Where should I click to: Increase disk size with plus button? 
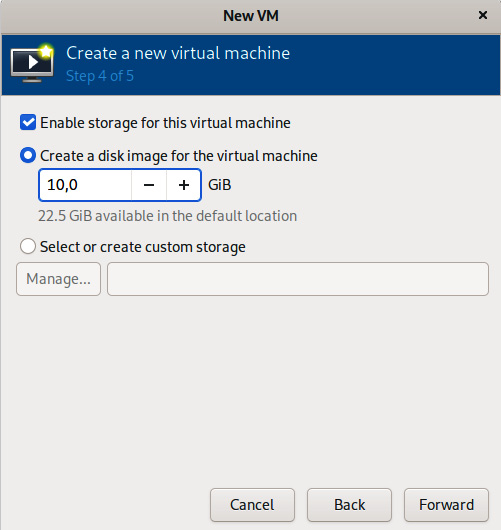184,185
